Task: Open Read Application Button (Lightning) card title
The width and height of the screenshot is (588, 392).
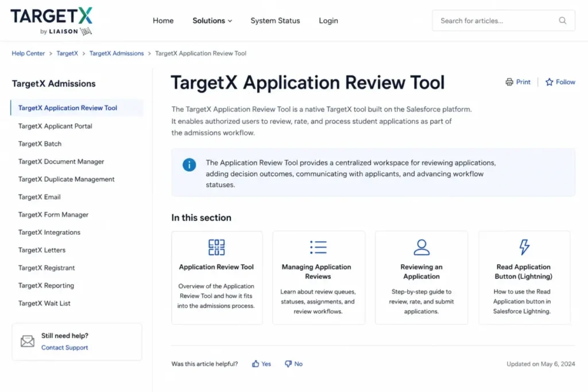Action: coord(524,271)
